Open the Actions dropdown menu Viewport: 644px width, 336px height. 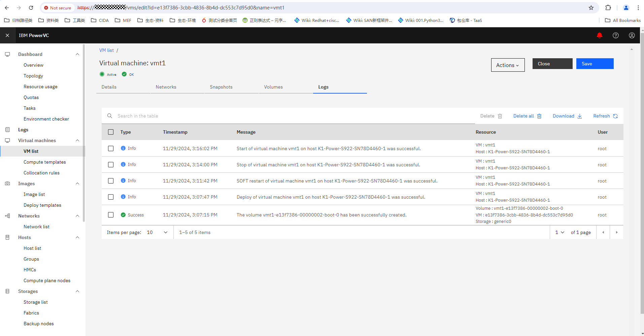coord(508,65)
